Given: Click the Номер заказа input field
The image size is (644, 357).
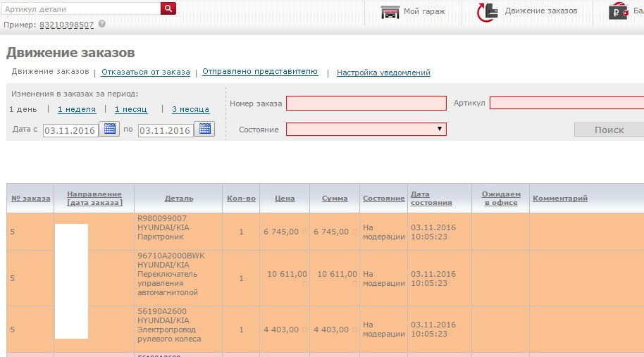Looking at the screenshot, I should pos(366,103).
